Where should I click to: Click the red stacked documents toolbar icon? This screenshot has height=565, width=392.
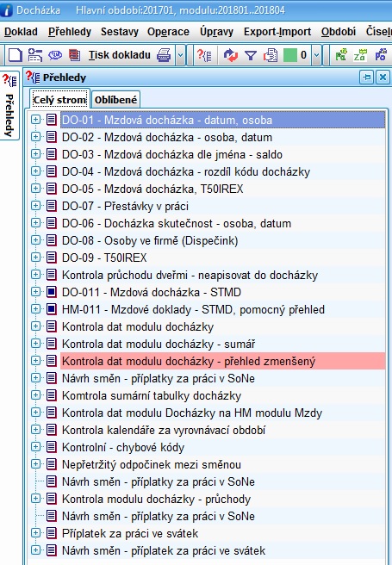click(x=74, y=55)
